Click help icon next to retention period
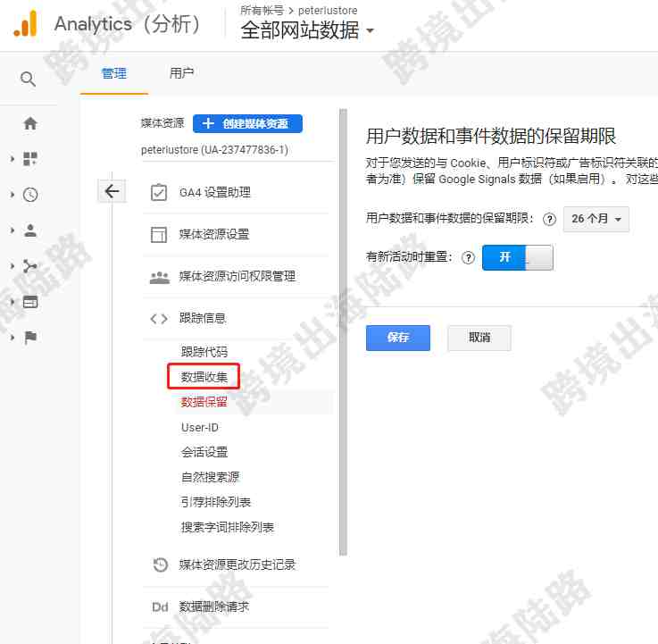 pos(549,219)
